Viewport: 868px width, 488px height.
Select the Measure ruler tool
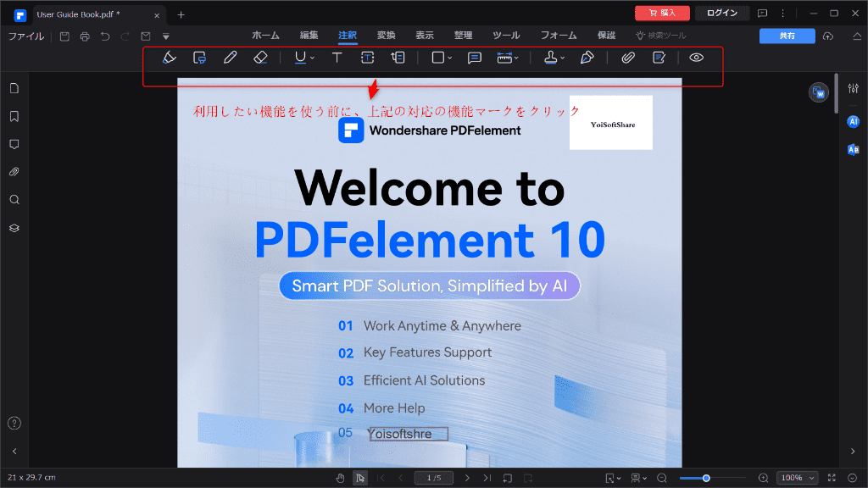point(504,58)
